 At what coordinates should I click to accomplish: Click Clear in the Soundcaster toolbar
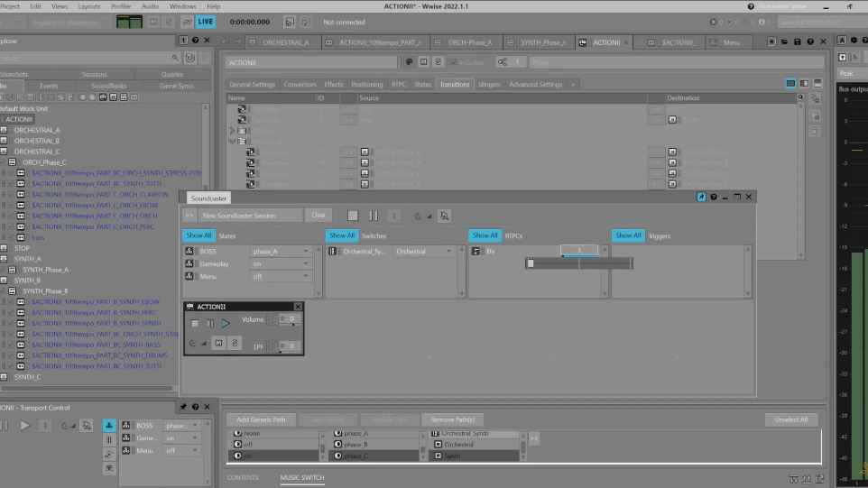[319, 216]
